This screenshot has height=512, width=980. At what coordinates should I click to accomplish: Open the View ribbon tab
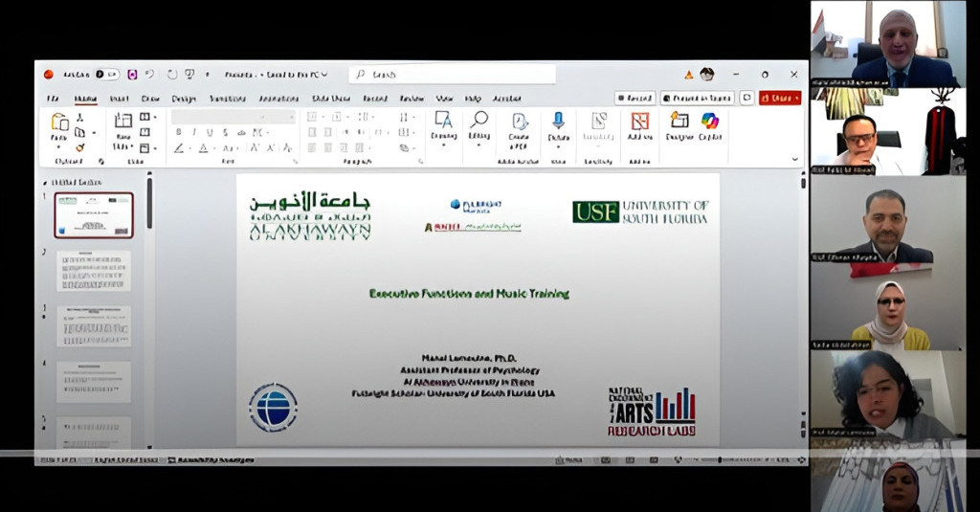444,99
